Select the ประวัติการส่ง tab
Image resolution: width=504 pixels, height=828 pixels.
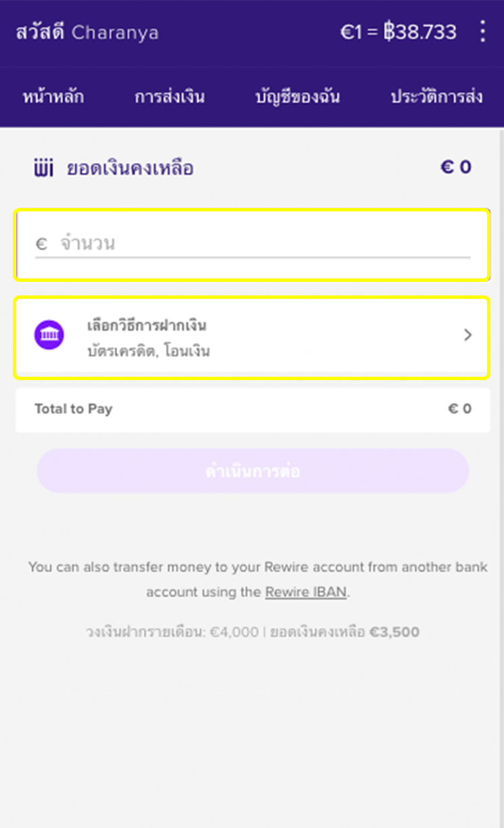pyautogui.click(x=436, y=97)
